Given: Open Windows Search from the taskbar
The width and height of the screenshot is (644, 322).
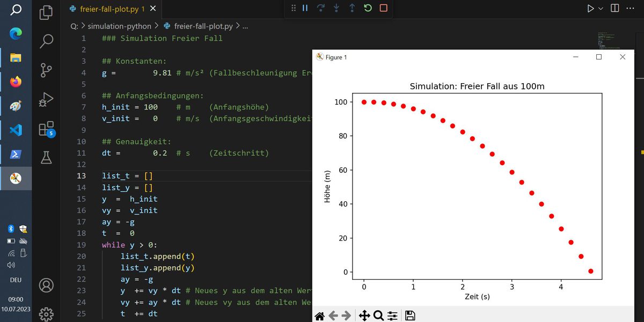Looking at the screenshot, I should tap(16, 9).
